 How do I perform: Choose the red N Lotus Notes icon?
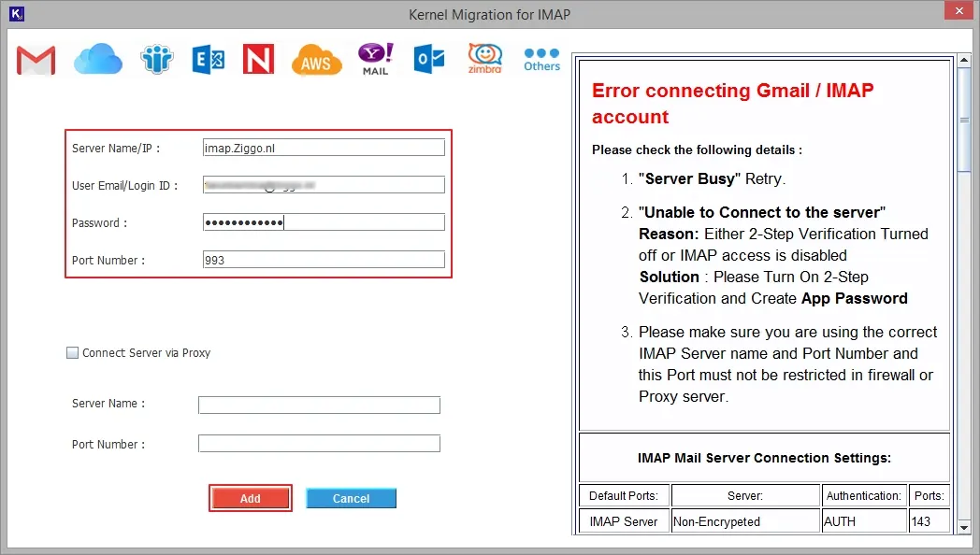pos(259,59)
